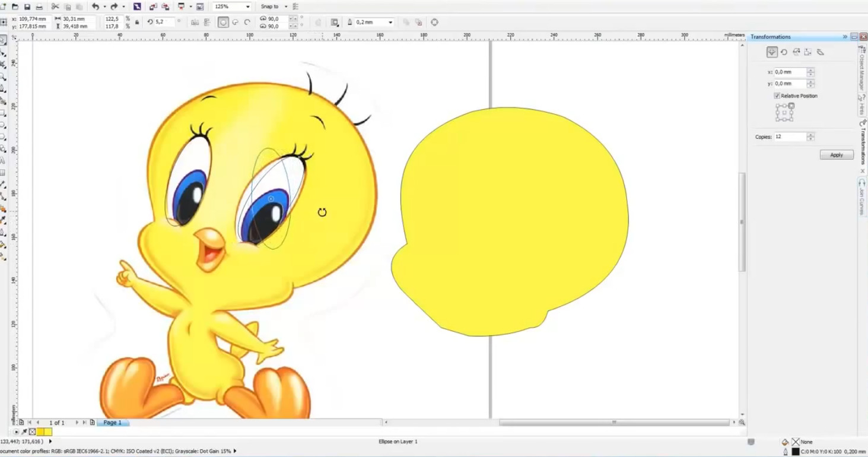Create a new document
Screen dimensions: 868x457
(x=3, y=7)
